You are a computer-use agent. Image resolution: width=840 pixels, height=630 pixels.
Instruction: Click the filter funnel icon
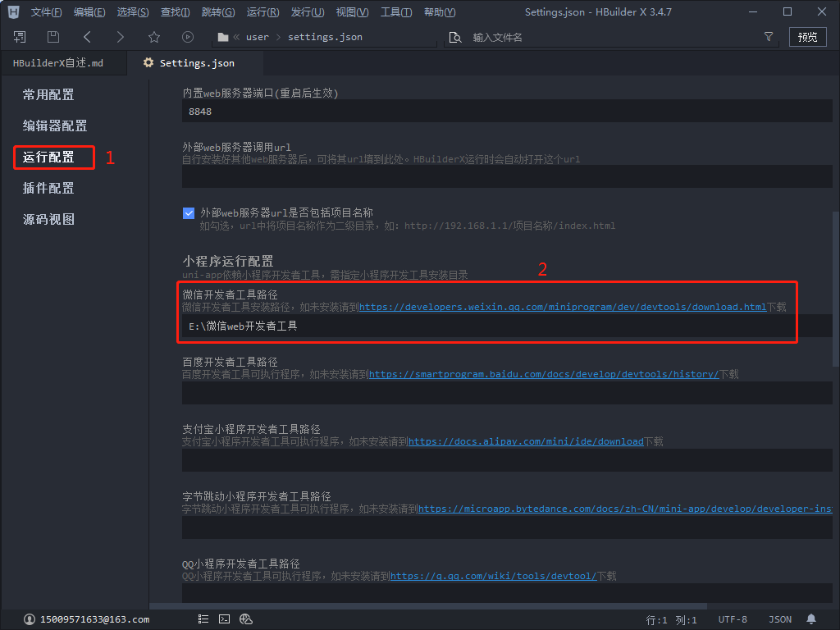pyautogui.click(x=768, y=37)
